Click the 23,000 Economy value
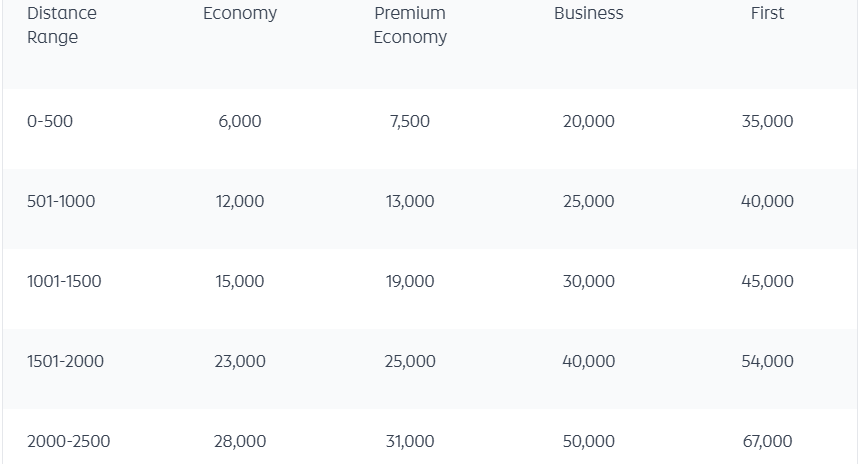Image resolution: width=861 pixels, height=464 pixels. coord(240,361)
